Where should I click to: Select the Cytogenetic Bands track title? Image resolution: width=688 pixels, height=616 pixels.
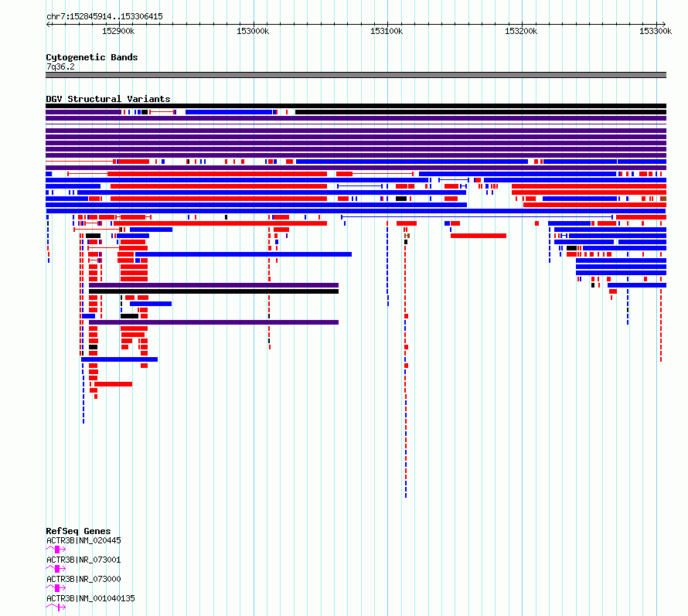(92, 57)
